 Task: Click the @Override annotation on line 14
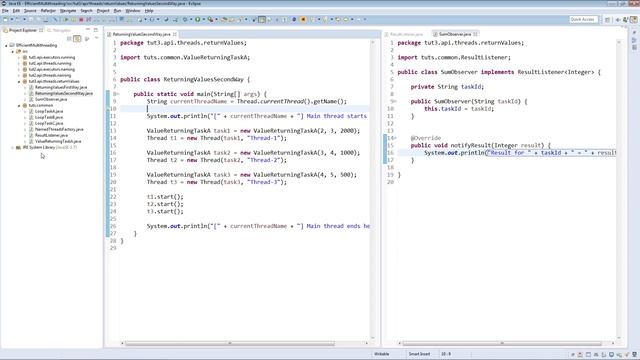pos(426,138)
